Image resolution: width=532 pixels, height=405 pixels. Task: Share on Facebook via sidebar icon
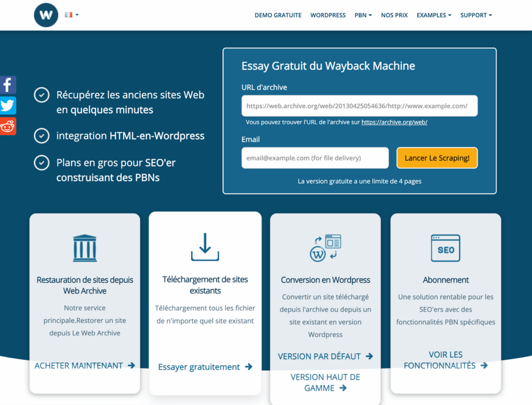8,85
